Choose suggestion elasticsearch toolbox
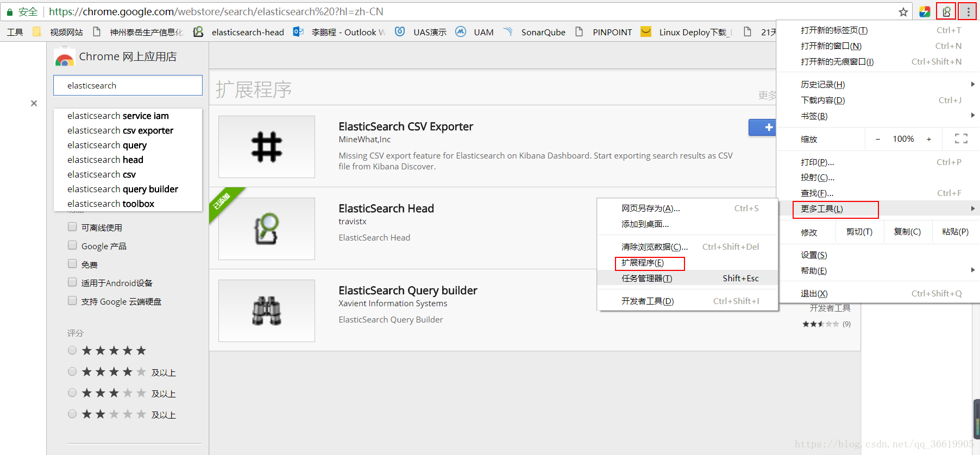This screenshot has width=980, height=455. [128, 204]
